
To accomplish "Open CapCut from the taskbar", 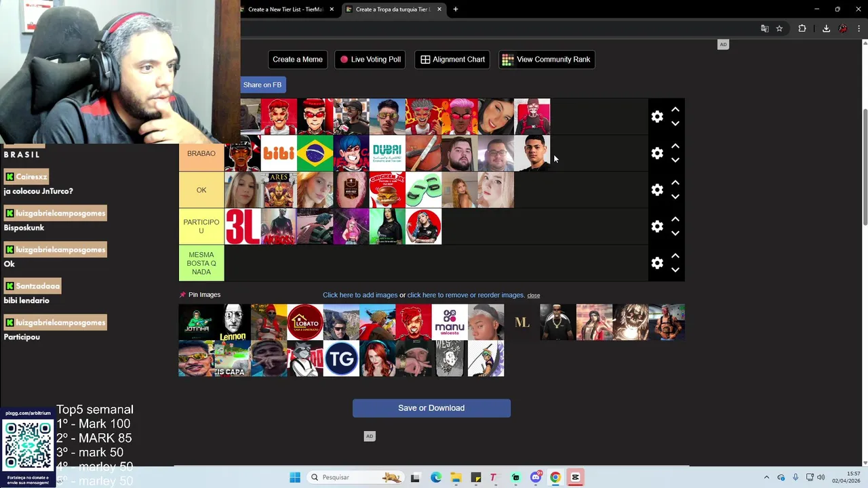I will tap(575, 477).
